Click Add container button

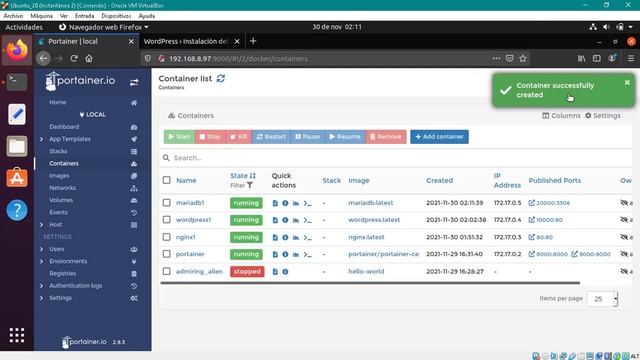[x=439, y=137]
